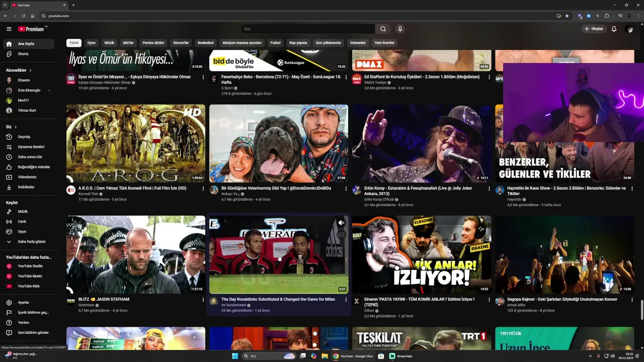Open the notifications bell
Screen dimensions: 644x362
coord(614,29)
